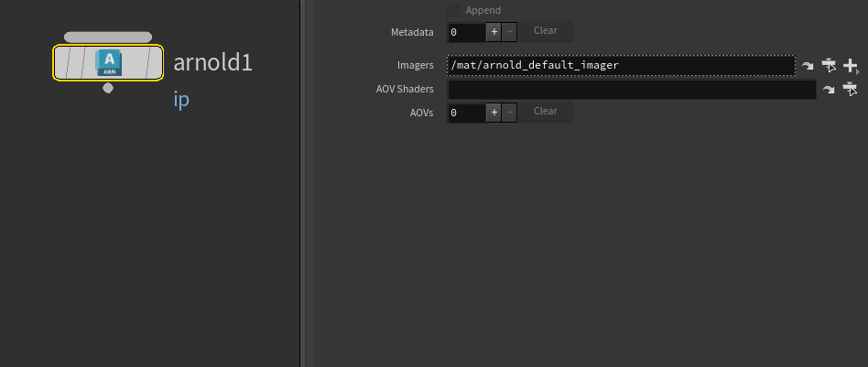Click the AOVs count field
The height and width of the screenshot is (367, 868).
465,113
